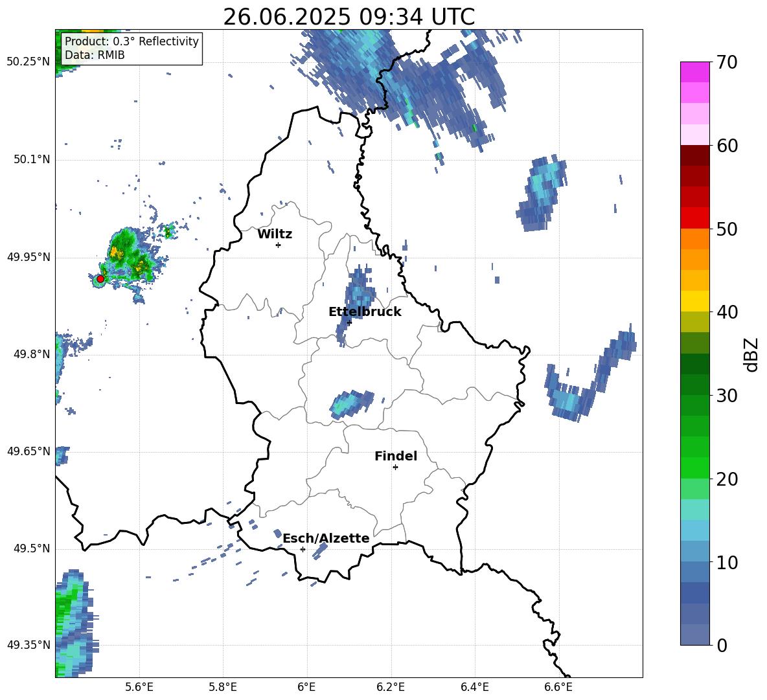Image resolution: width=767 pixels, height=700 pixels.
Task: Click the Ettelbruck city label
Action: pos(365,312)
